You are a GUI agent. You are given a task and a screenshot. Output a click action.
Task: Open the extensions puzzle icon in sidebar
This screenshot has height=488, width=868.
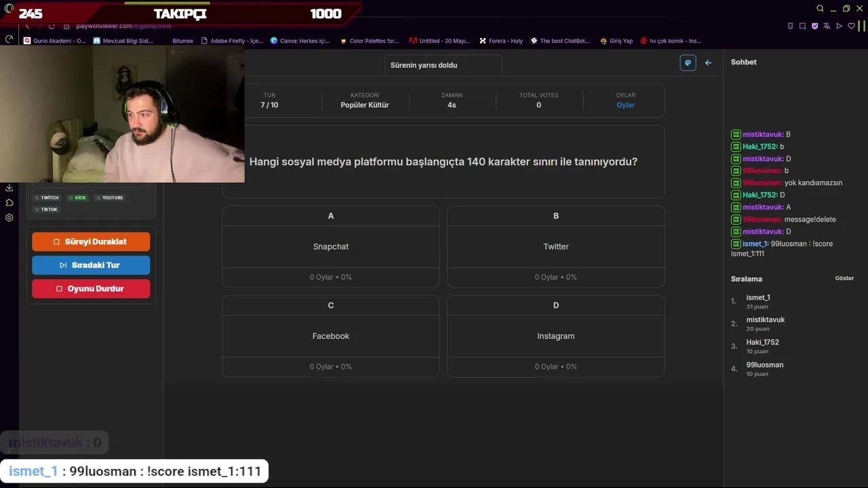point(9,203)
